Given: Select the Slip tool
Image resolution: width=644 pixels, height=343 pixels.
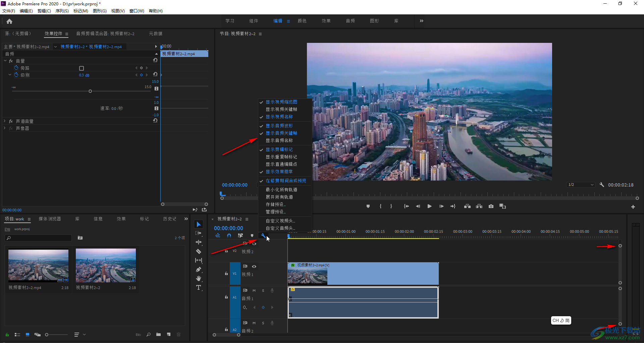Looking at the screenshot, I should [x=199, y=260].
